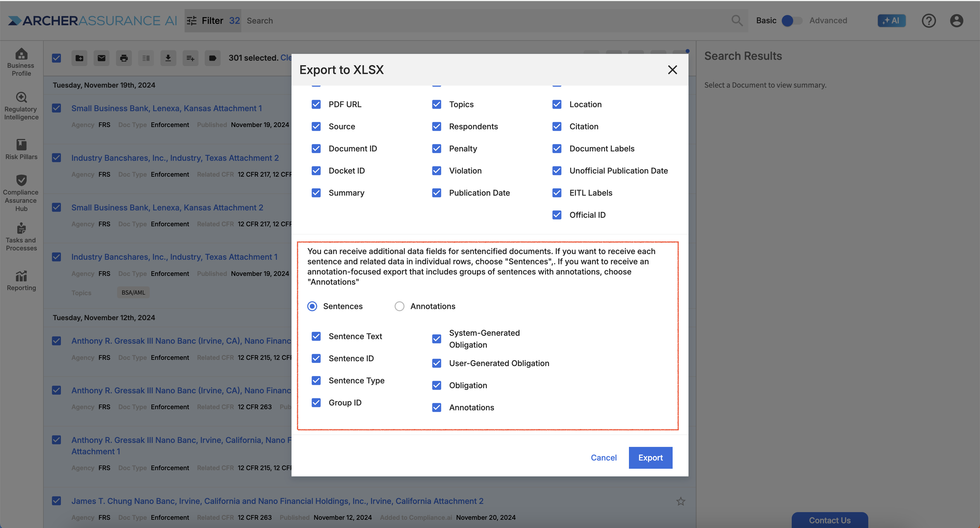Viewport: 980px width, 528px height.
Task: Uncheck the Source checkbox
Action: point(316,126)
